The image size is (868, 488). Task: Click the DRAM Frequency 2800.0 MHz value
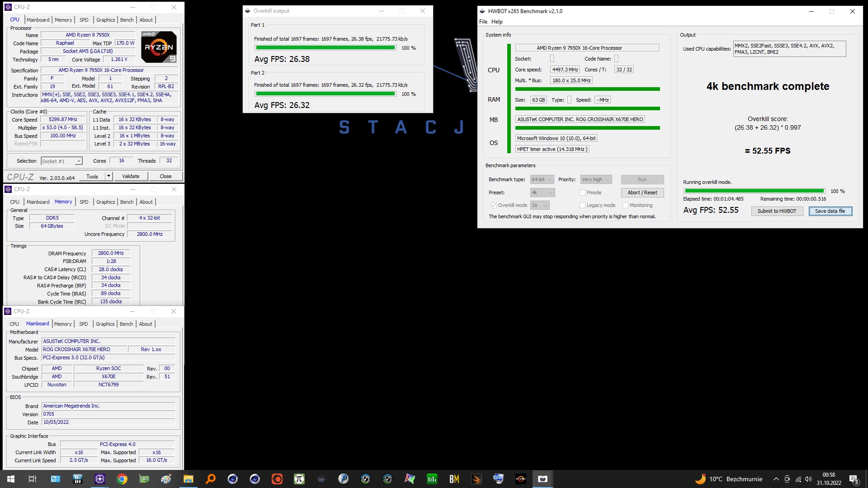[111, 253]
